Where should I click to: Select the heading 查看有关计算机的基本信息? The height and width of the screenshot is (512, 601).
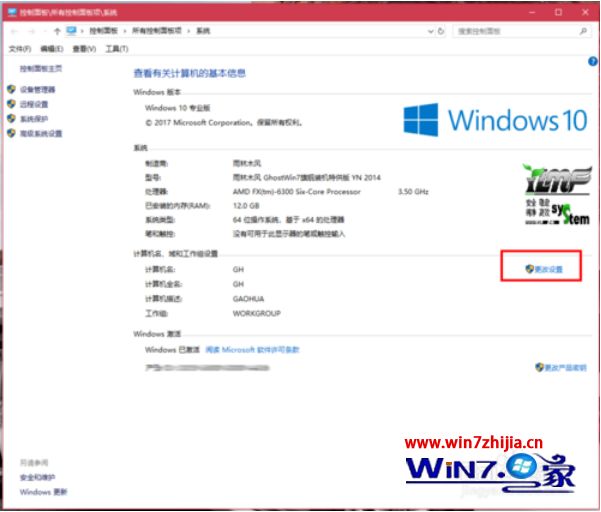[189, 73]
